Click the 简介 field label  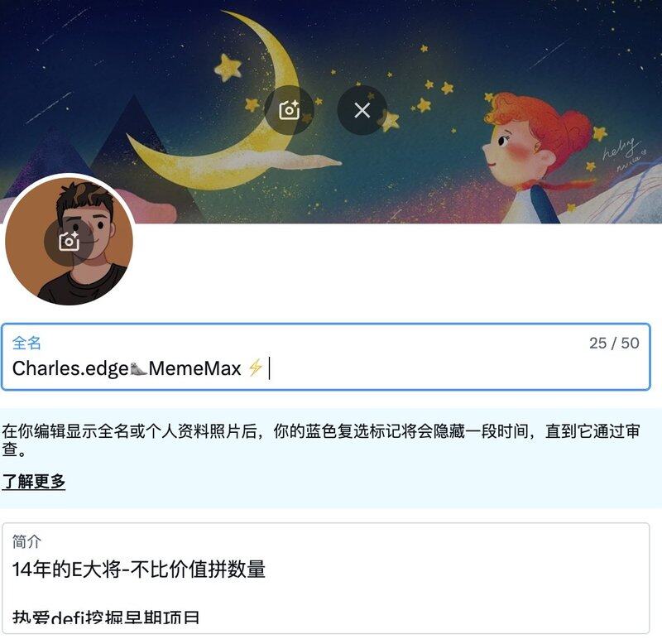[x=26, y=541]
